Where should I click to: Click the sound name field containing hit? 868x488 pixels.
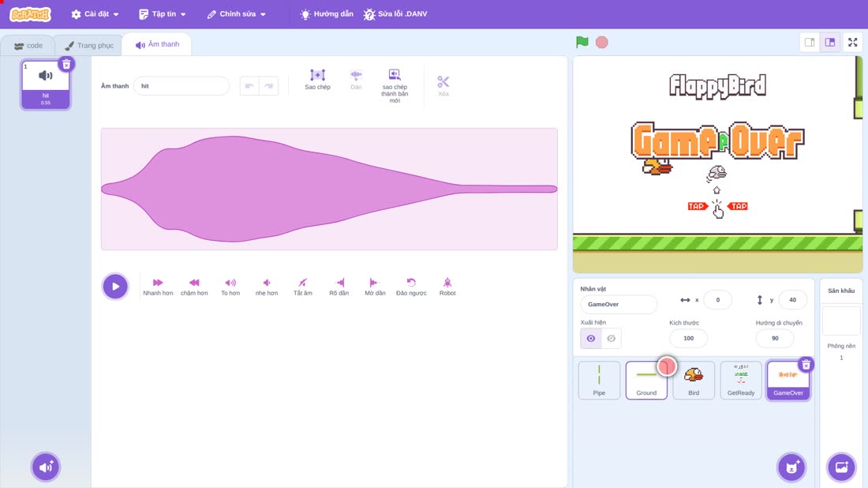point(181,86)
